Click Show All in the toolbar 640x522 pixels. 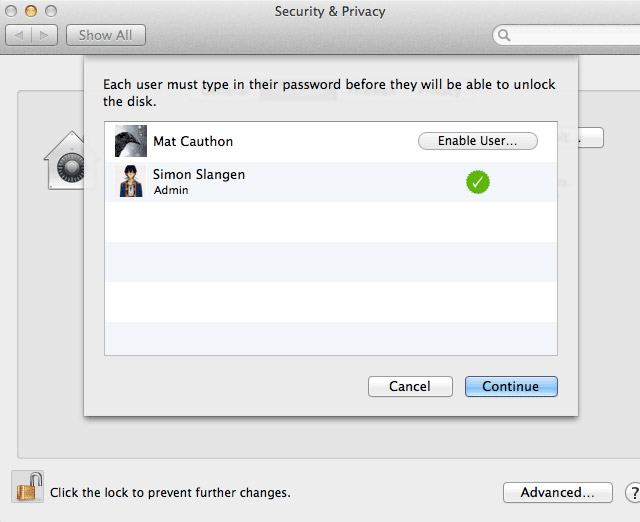106,35
